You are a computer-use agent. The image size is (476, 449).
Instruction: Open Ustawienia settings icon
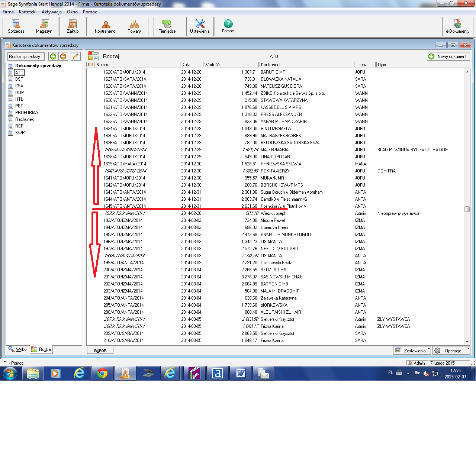point(200,26)
